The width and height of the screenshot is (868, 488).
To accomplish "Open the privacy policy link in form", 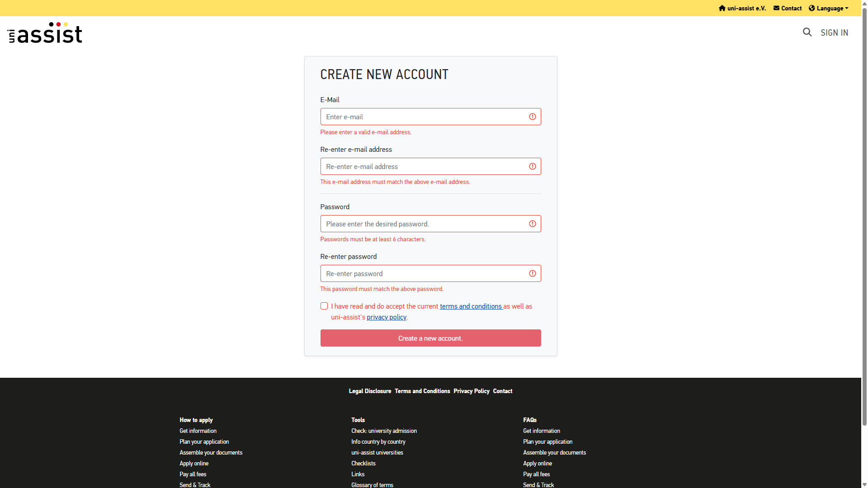I will point(386,317).
